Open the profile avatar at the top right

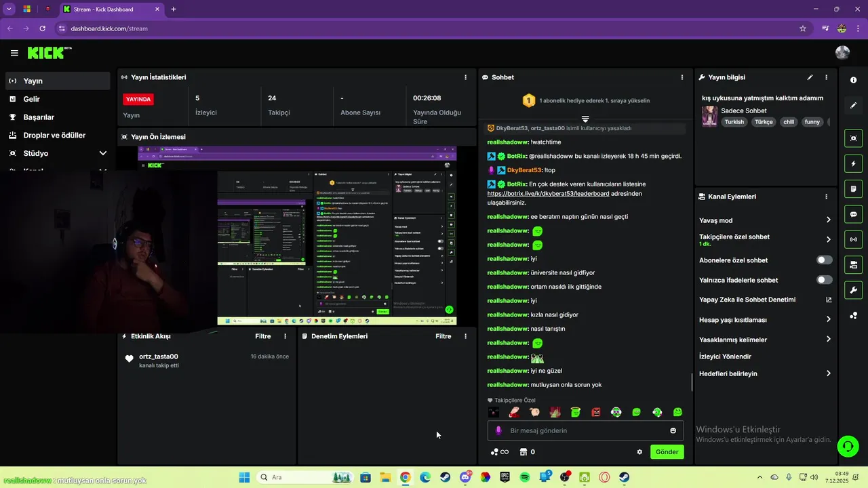pos(842,53)
